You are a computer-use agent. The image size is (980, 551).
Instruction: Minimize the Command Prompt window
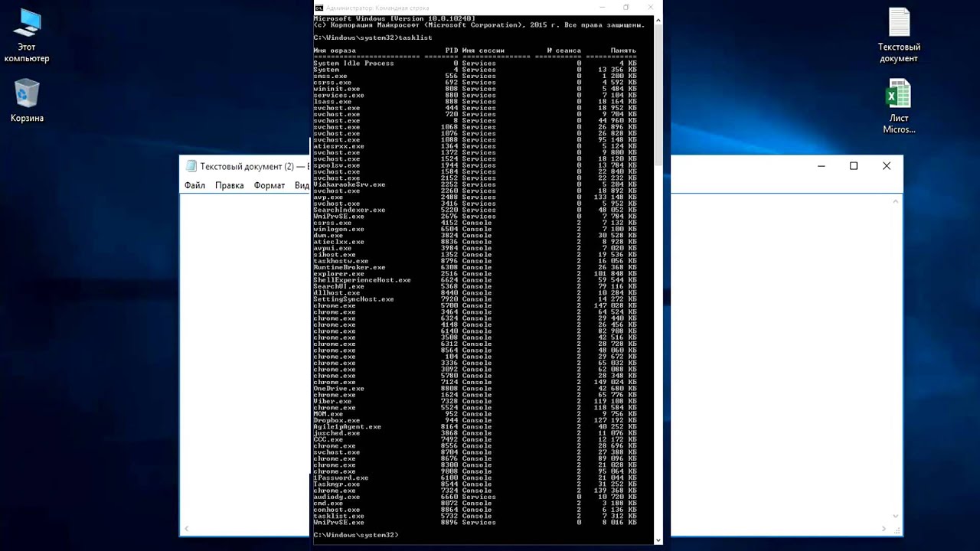click(601, 7)
